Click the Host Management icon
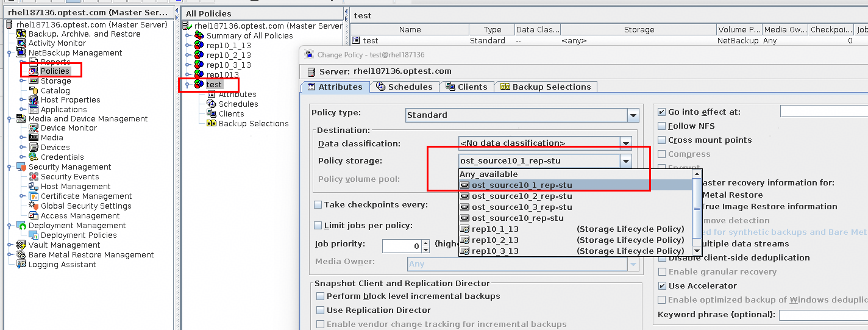868x330 pixels. pos(34,187)
